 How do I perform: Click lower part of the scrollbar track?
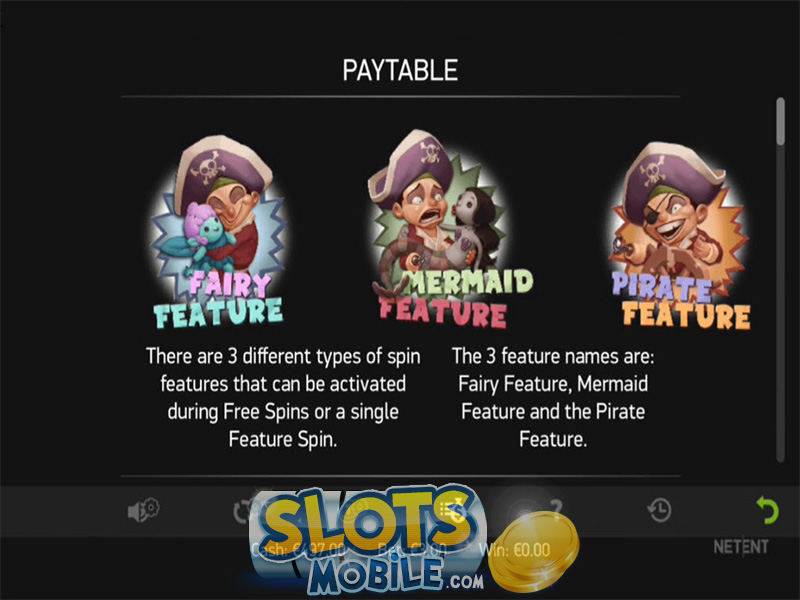780,357
